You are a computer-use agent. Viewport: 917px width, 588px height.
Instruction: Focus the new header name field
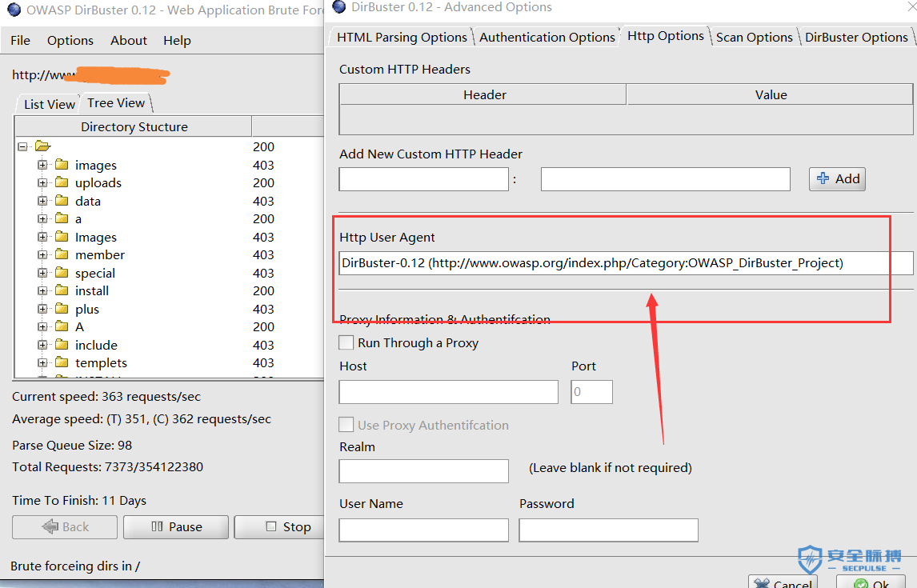pos(424,179)
